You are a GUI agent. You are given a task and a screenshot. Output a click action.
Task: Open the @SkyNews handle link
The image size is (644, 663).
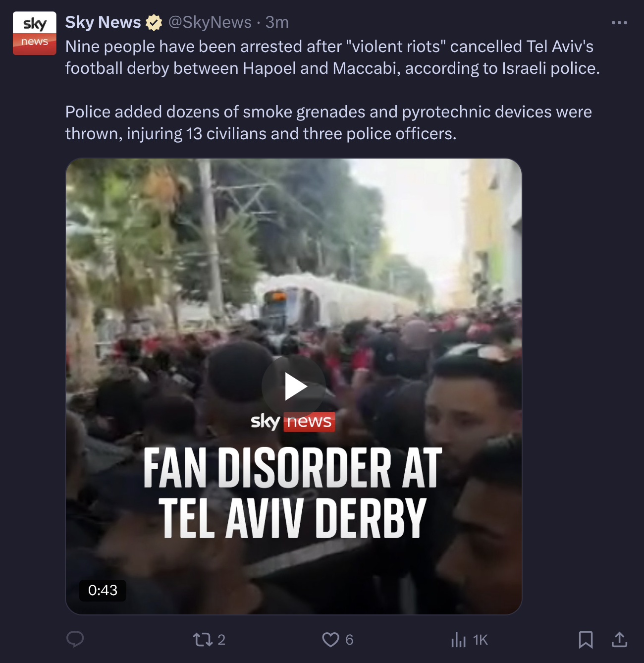point(210,22)
